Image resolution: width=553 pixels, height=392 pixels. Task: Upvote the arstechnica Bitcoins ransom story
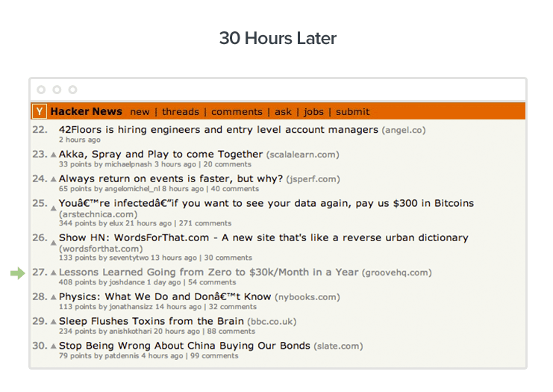coord(53,208)
